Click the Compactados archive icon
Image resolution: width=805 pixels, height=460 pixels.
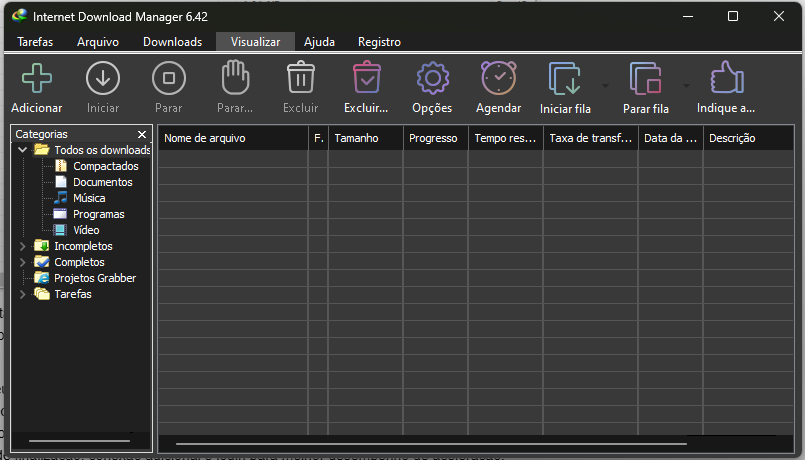[x=61, y=166]
